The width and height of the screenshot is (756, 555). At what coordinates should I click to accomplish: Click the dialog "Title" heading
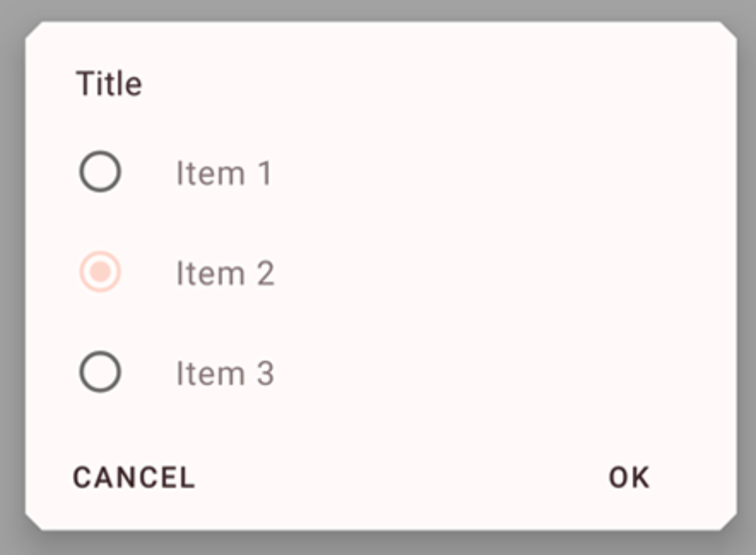point(109,84)
